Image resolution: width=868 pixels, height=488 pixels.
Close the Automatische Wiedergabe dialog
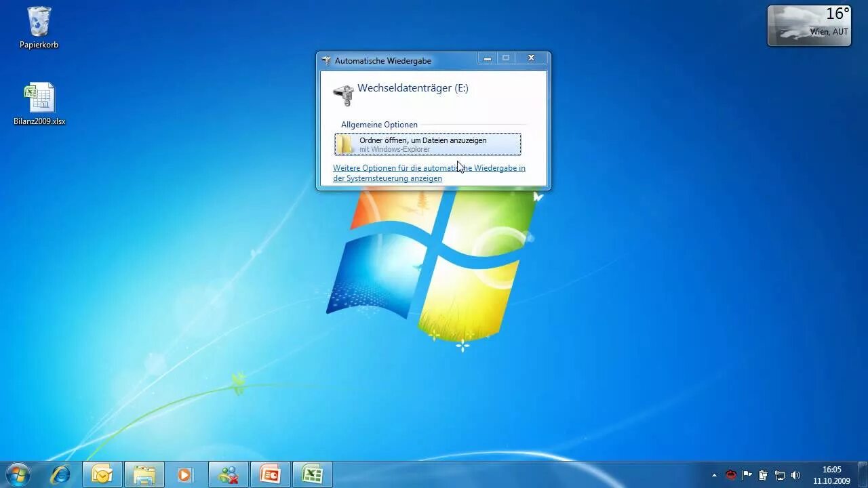tap(532, 58)
